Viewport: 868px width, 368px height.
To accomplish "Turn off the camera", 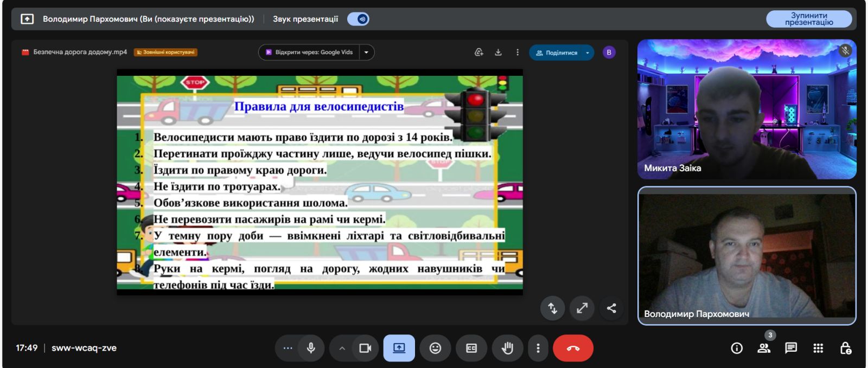I will (365, 348).
